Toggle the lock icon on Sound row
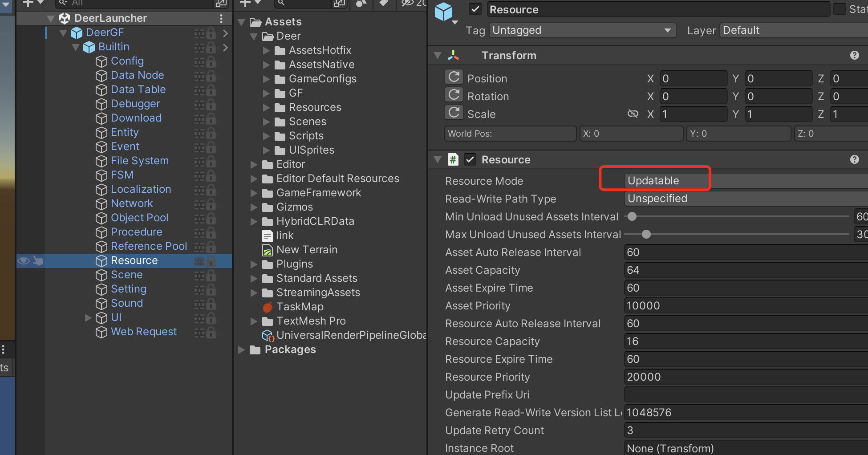868x455 pixels. click(x=211, y=303)
